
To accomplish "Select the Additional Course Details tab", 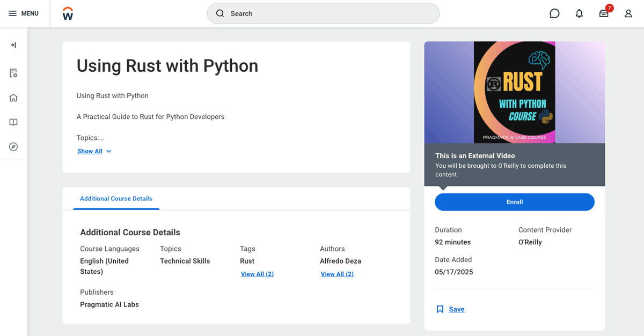I will click(116, 198).
